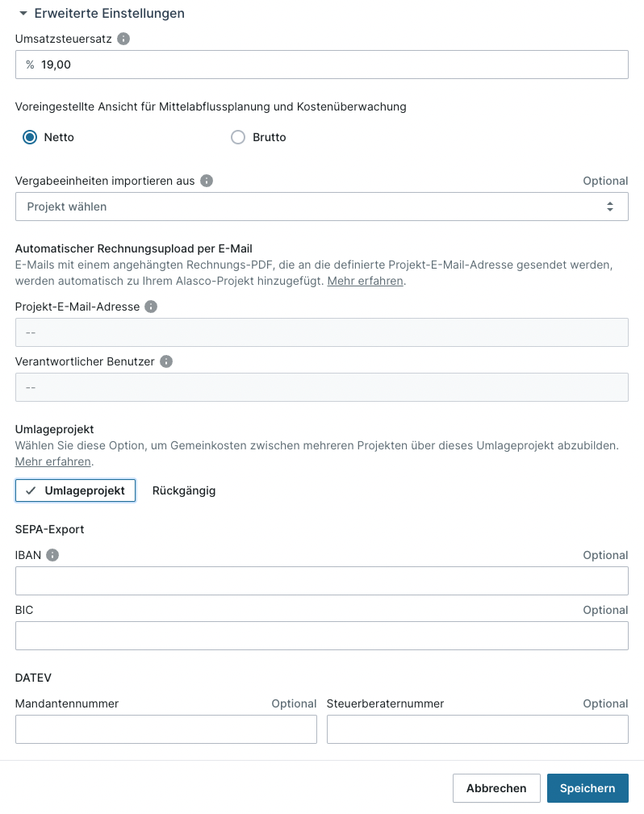
Task: Click info icon next to Projekt-E-Mail-Adresse
Action: pyautogui.click(x=151, y=307)
